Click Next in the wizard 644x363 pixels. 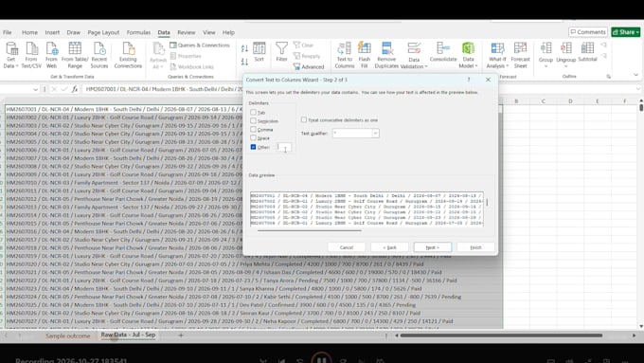pos(433,247)
